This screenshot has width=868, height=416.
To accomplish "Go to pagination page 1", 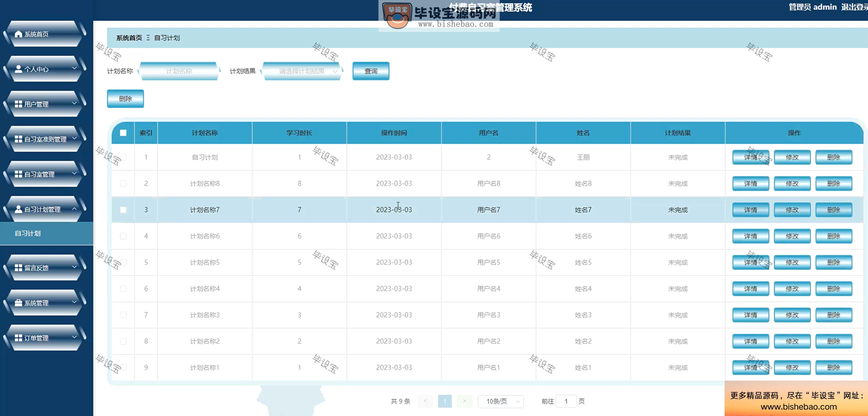I will point(445,401).
